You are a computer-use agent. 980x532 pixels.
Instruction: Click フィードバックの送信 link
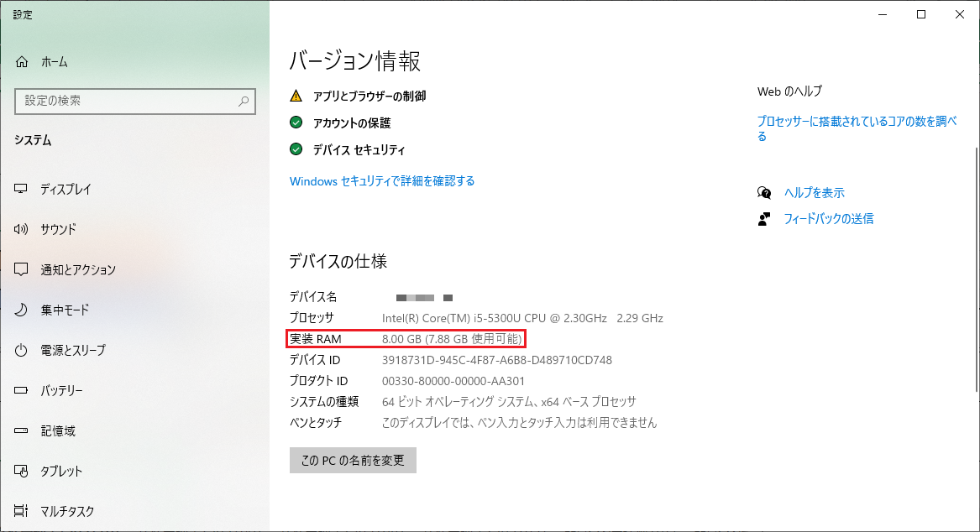(828, 219)
